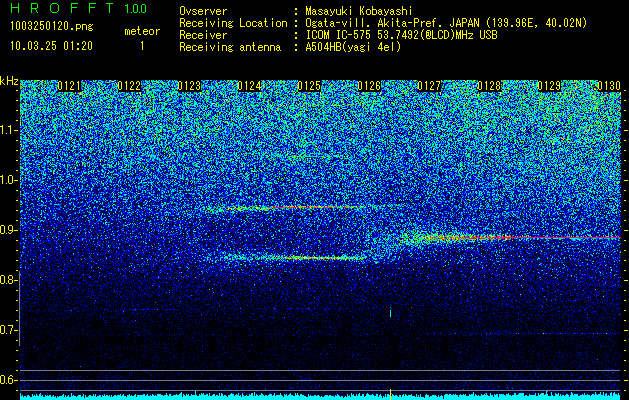Viewport: 629px width, 400px height.
Task: Click the 0121 time marker
Action: [69, 86]
